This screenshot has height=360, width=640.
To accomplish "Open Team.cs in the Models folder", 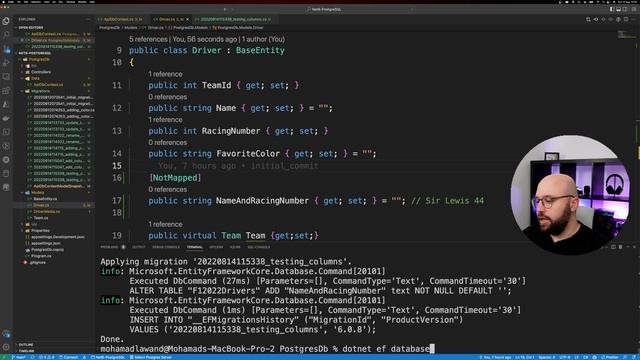I will point(41,218).
